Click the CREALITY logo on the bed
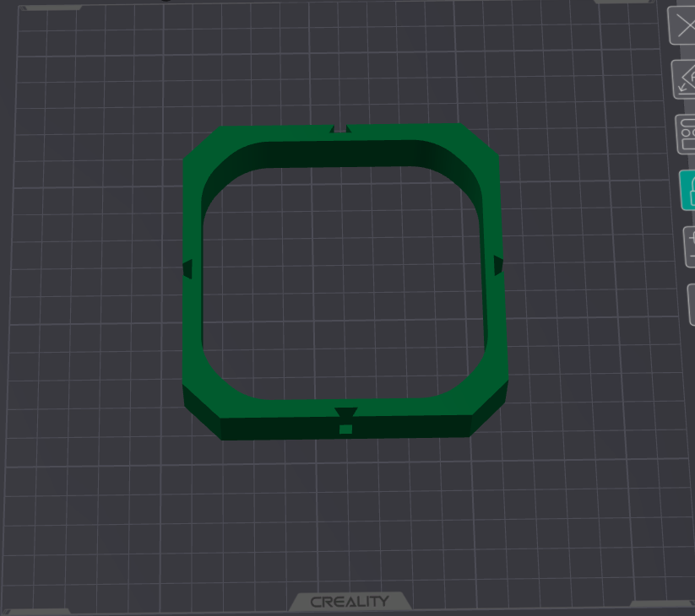Screen dimensions: 695x616 tap(350, 602)
